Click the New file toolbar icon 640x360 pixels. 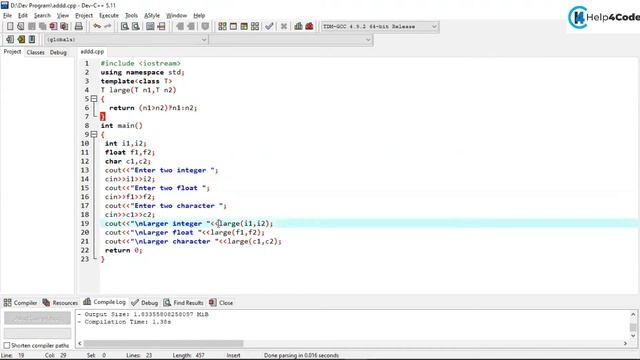pos(10,27)
